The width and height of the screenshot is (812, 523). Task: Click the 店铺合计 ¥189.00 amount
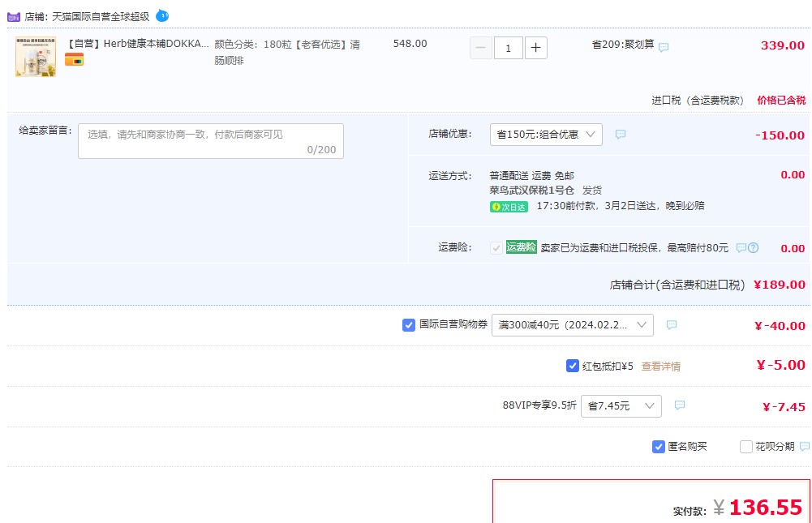tap(780, 285)
